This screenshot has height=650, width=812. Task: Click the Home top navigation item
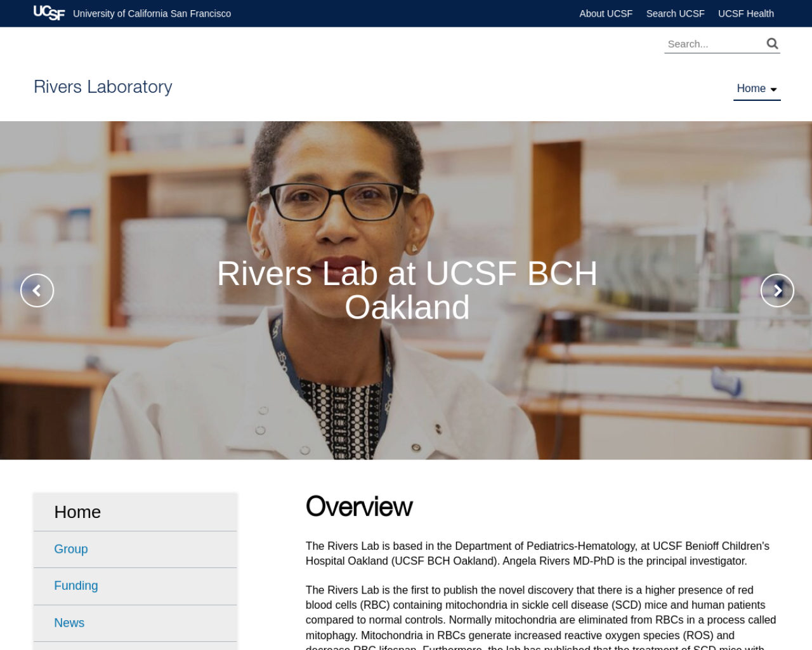pos(757,88)
